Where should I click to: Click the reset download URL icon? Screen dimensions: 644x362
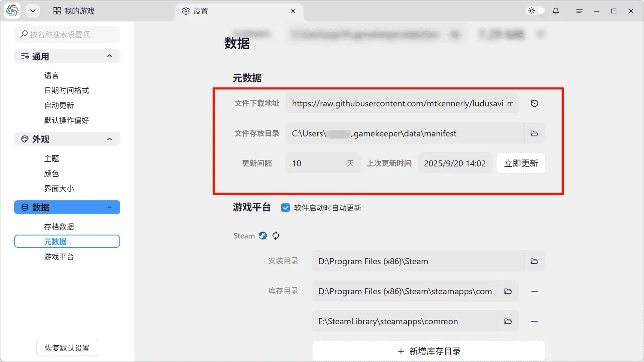[x=534, y=103]
